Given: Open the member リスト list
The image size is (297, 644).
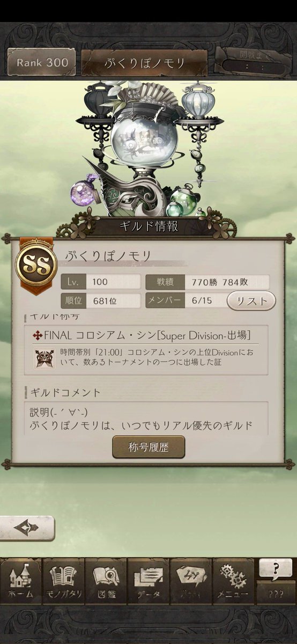Looking at the screenshot, I should tap(251, 301).
